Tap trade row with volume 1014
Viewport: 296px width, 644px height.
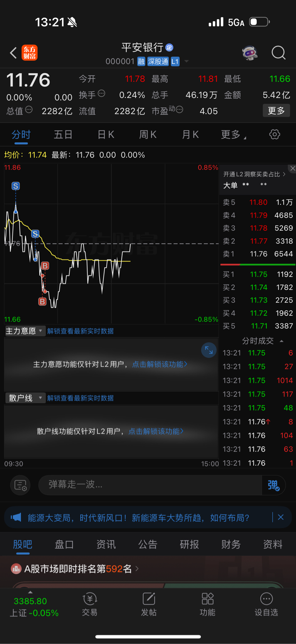pyautogui.click(x=258, y=380)
